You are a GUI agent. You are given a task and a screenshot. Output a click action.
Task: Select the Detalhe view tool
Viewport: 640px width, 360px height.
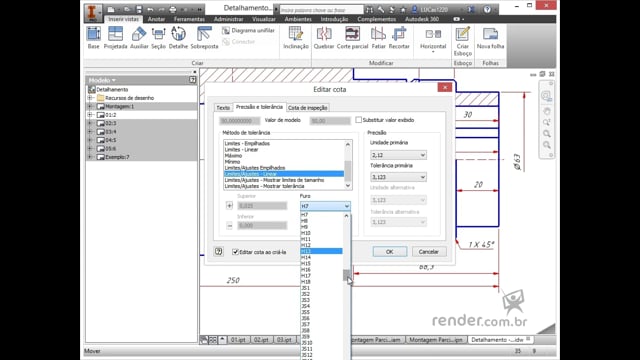[x=178, y=38]
